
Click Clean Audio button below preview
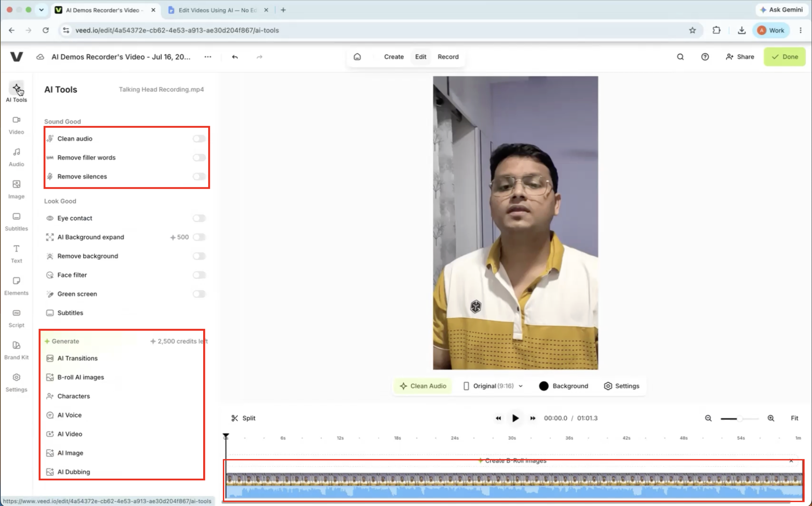tap(423, 386)
